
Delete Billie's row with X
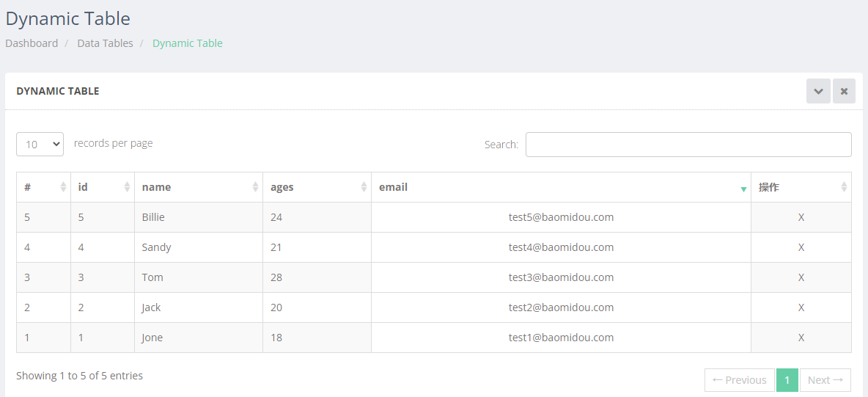[801, 217]
